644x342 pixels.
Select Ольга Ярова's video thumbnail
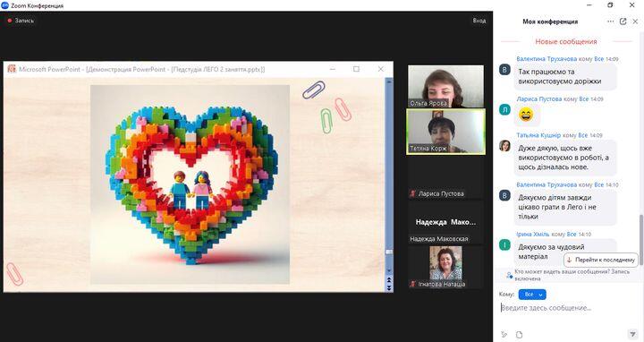[x=445, y=86]
